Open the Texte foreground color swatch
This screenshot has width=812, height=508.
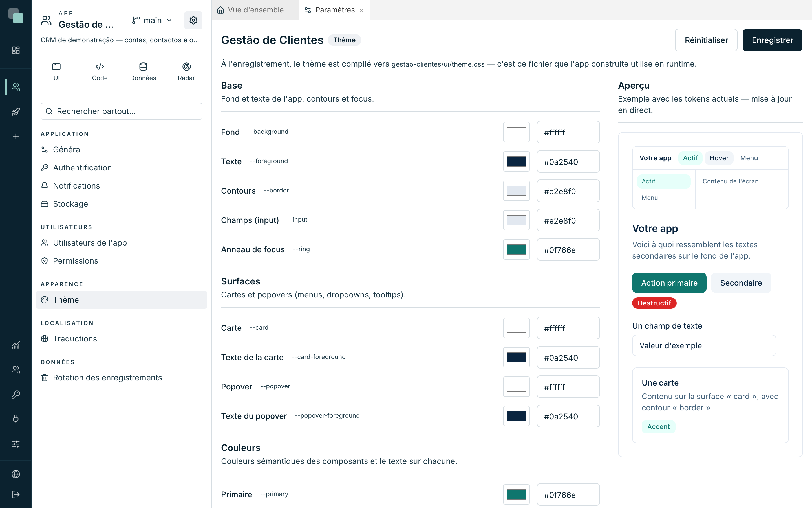pos(516,162)
